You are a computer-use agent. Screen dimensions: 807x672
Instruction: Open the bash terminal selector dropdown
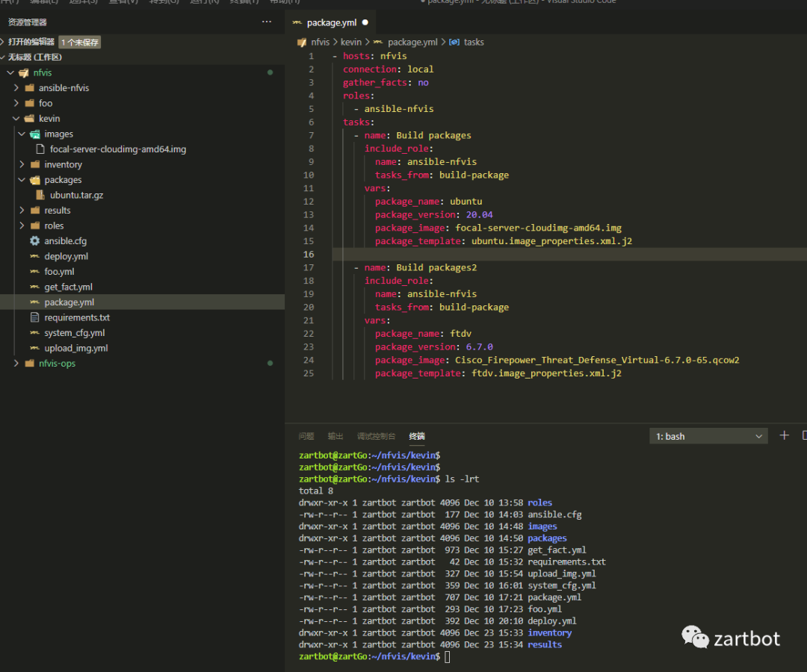pos(708,436)
